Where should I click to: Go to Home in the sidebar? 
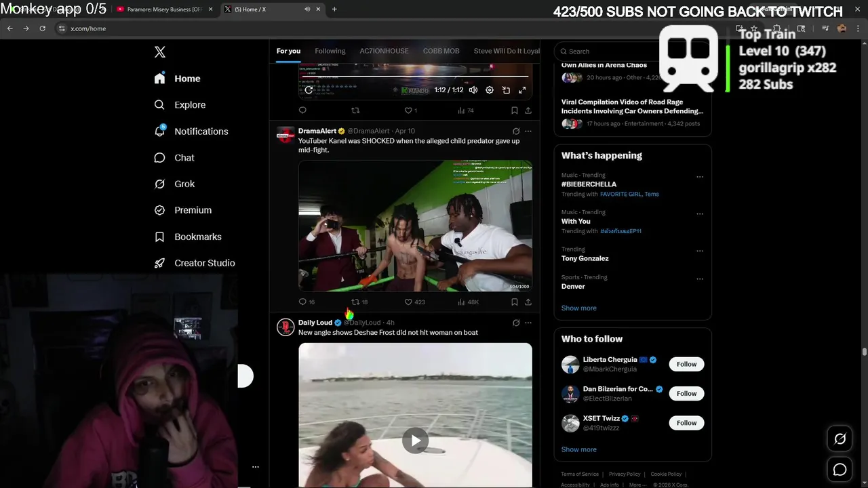click(177, 79)
